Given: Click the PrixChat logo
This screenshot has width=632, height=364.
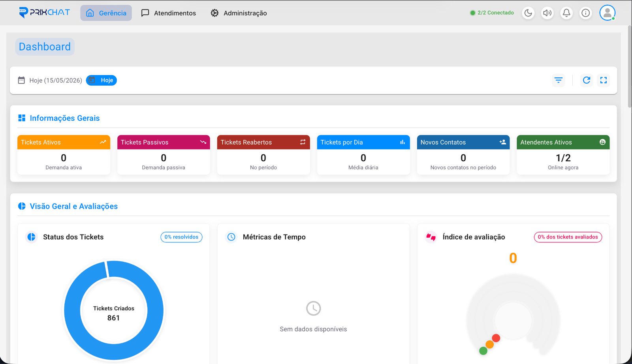Looking at the screenshot, I should point(44,13).
